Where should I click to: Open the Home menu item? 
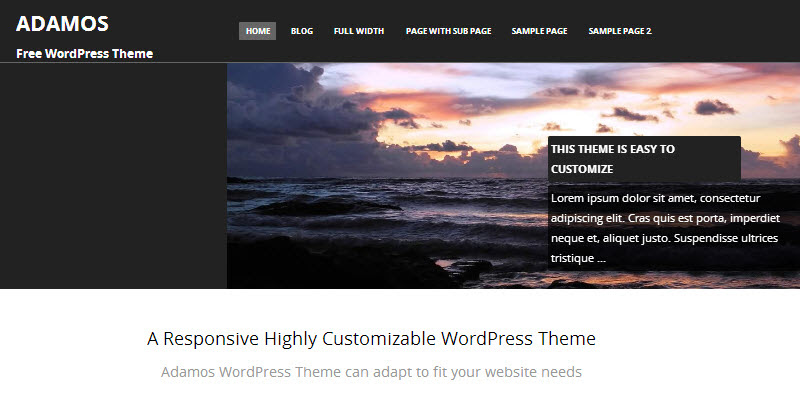258,31
